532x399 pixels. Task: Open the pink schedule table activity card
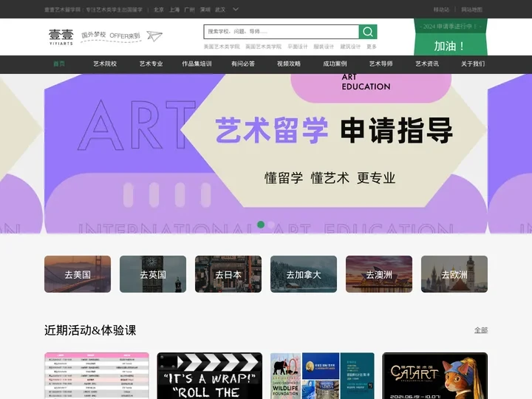[x=97, y=375]
